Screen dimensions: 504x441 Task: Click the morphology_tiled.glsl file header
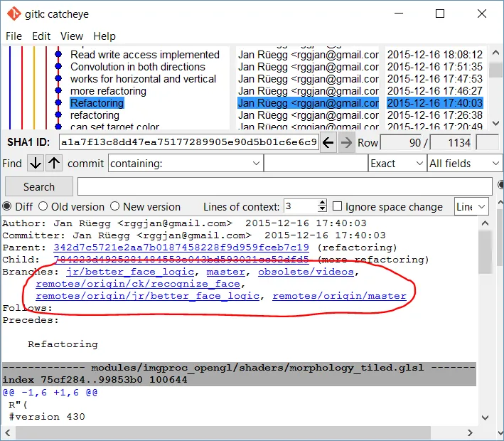click(x=239, y=368)
